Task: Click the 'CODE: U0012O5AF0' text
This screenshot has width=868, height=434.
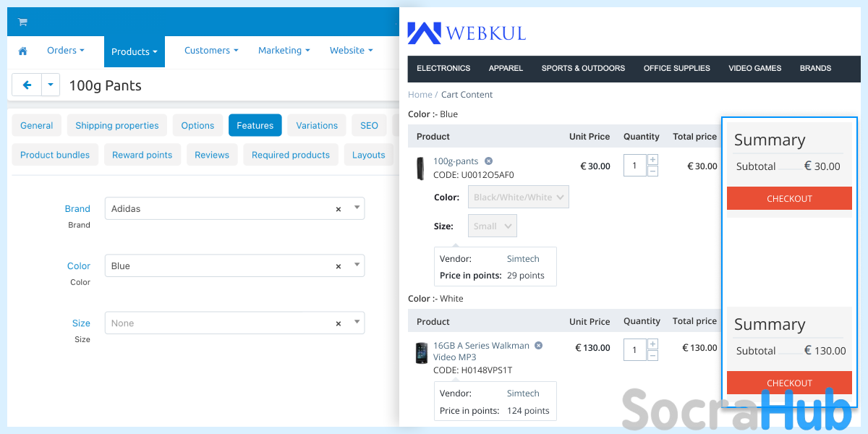Action: 474,175
